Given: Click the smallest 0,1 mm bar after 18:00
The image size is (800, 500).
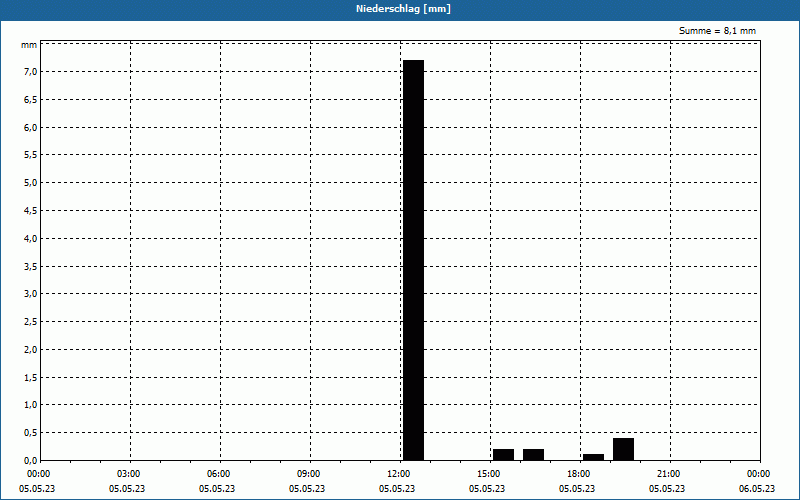Looking at the screenshot, I should 593,457.
